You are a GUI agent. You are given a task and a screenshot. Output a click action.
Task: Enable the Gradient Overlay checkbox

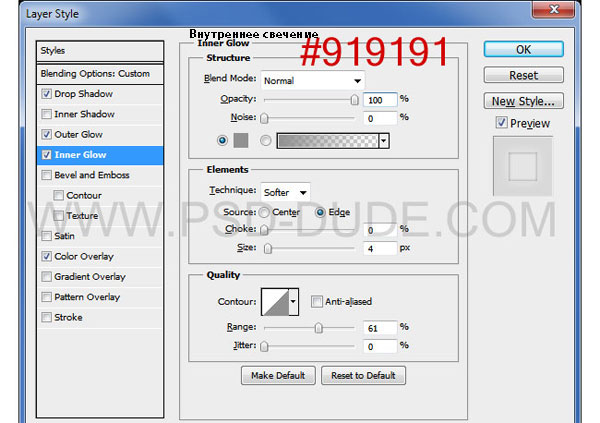46,276
